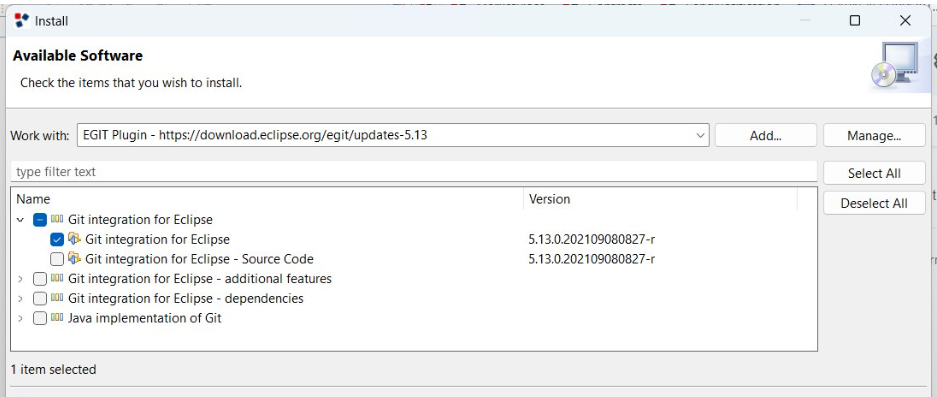This screenshot has height=397, width=937.
Task: Click the Version column header
Action: (x=660, y=199)
